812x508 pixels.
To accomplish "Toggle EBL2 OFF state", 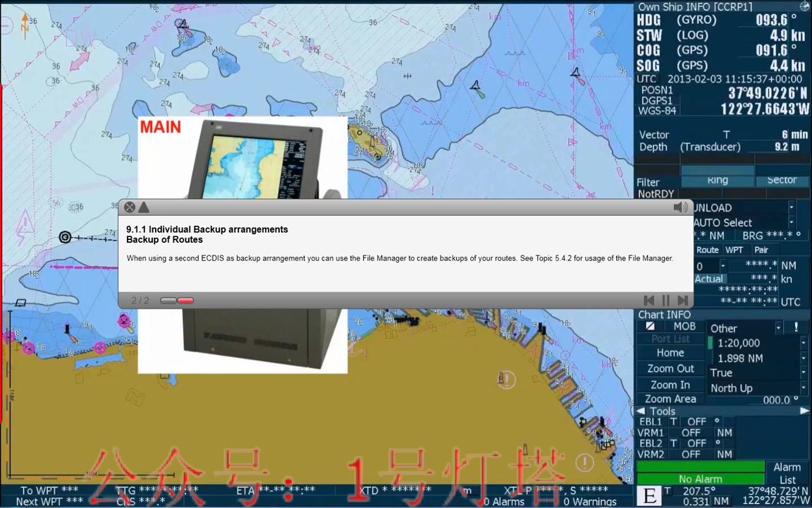I will pos(696,444).
